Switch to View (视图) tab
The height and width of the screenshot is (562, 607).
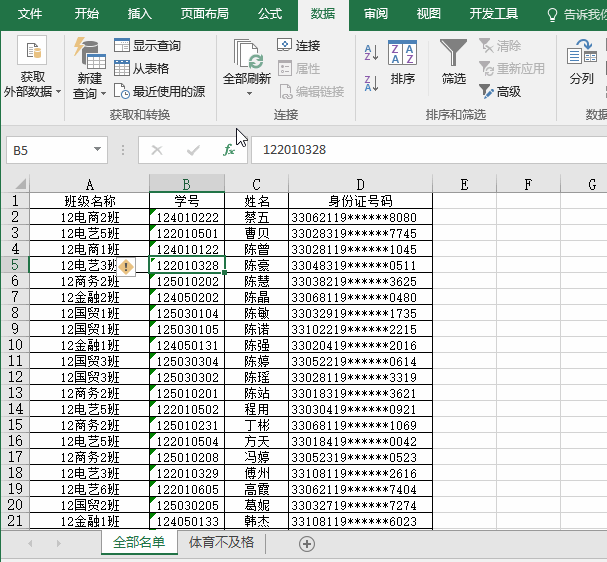[x=429, y=14]
